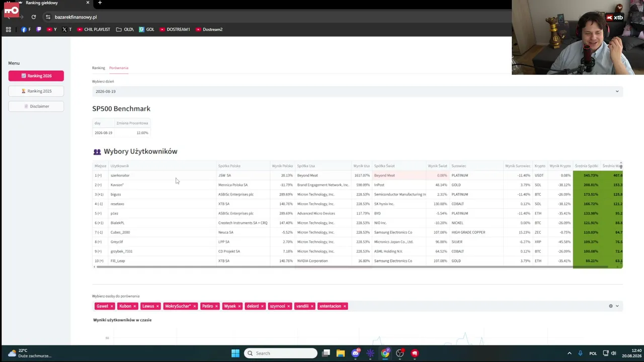The image size is (644, 362).
Task: Select the Porównania tab
Action: tap(119, 68)
